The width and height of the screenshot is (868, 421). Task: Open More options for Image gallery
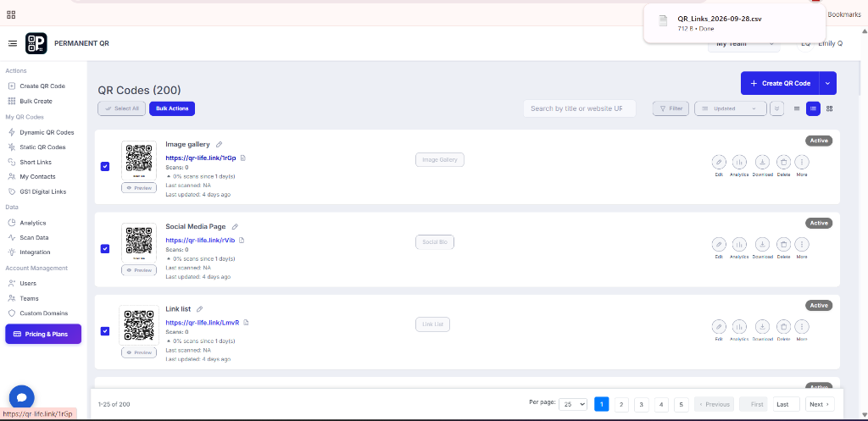click(x=802, y=162)
